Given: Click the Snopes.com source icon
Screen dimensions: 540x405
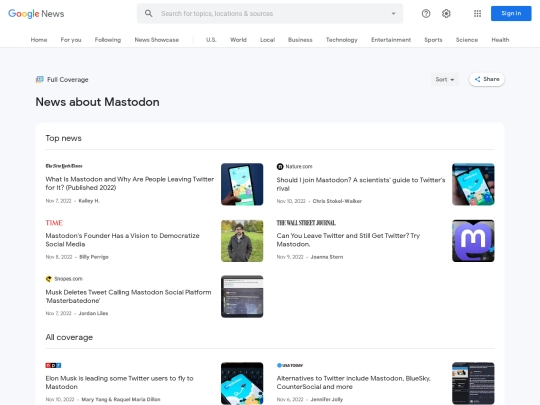Looking at the screenshot, I should 49,279.
